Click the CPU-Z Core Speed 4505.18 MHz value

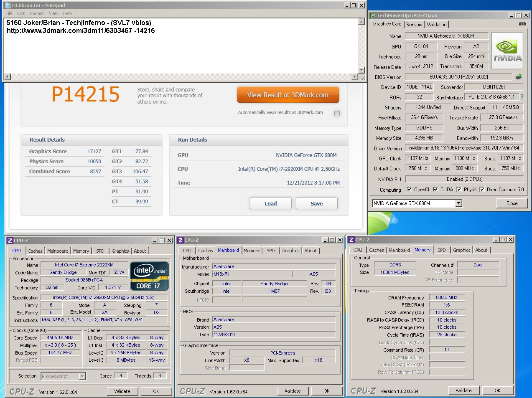(x=61, y=337)
